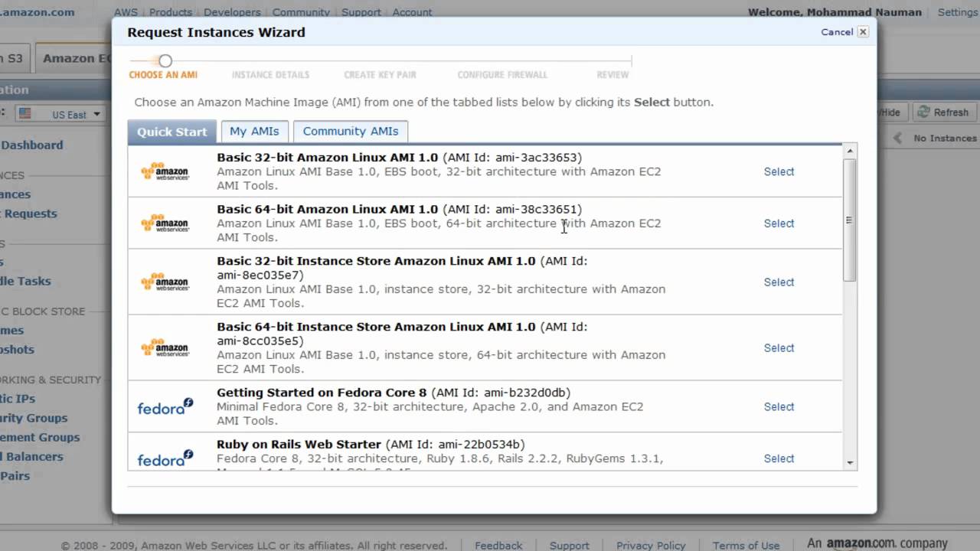This screenshot has height=551, width=980.
Task: Open Requests in the left navigation
Action: click(x=29, y=214)
